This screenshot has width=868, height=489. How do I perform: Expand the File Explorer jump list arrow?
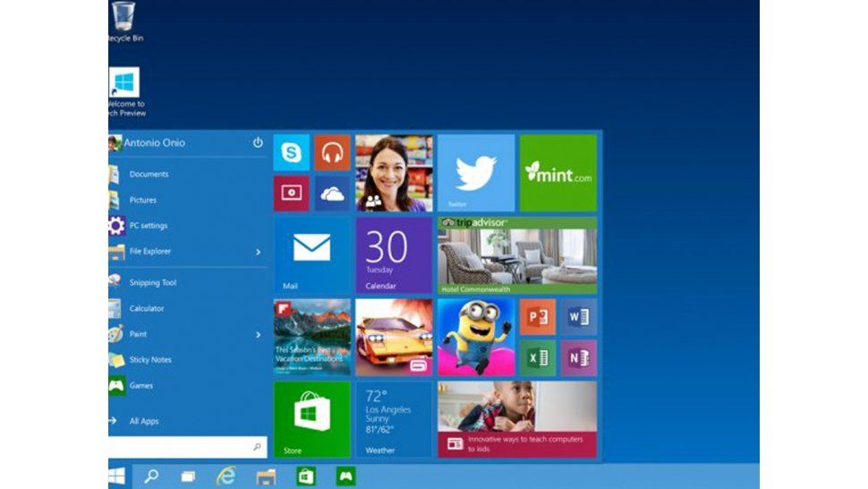tap(258, 252)
